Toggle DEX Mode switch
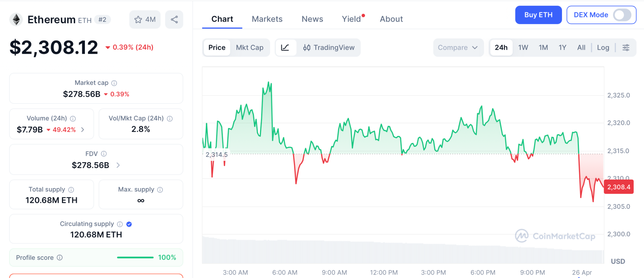 622,15
